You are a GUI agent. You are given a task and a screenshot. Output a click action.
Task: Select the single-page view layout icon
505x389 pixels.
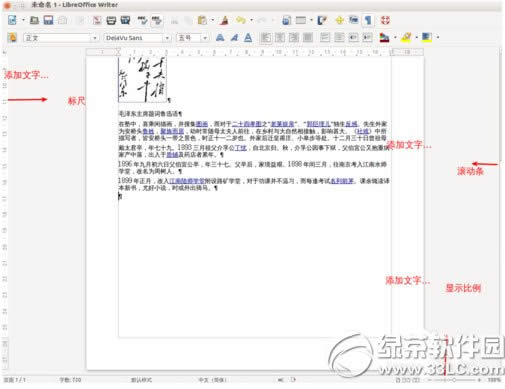[x=398, y=380]
